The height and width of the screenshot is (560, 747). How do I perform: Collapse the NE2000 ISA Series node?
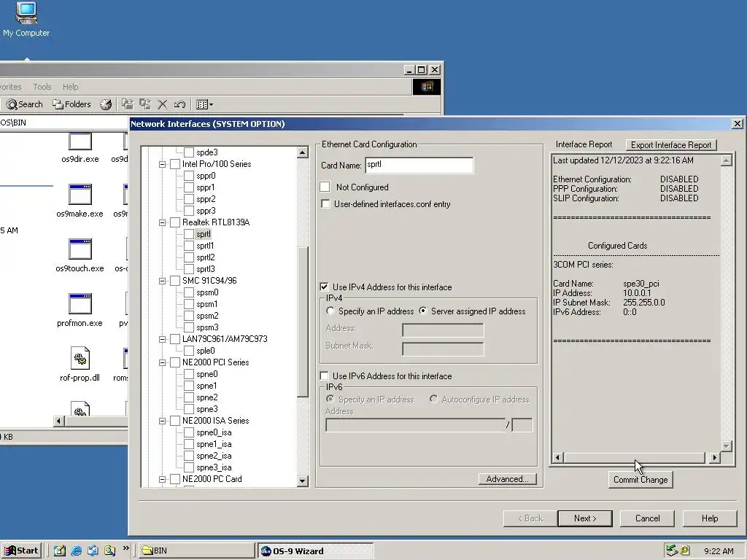pyautogui.click(x=163, y=421)
